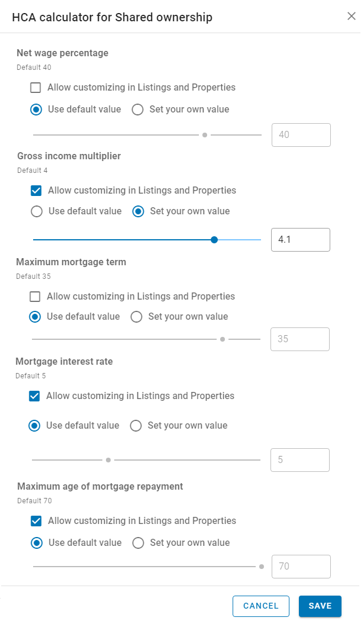Click the CANCEL button
The image size is (364, 627).
point(261,606)
